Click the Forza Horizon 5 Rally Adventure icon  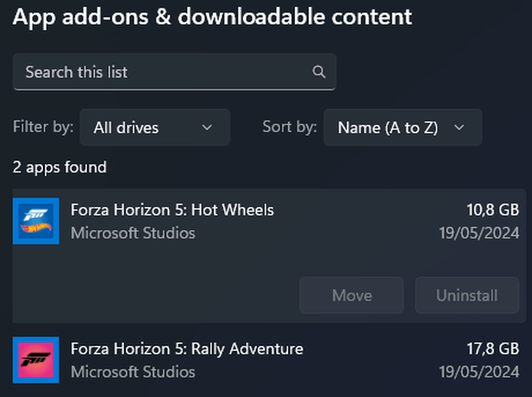tap(36, 360)
